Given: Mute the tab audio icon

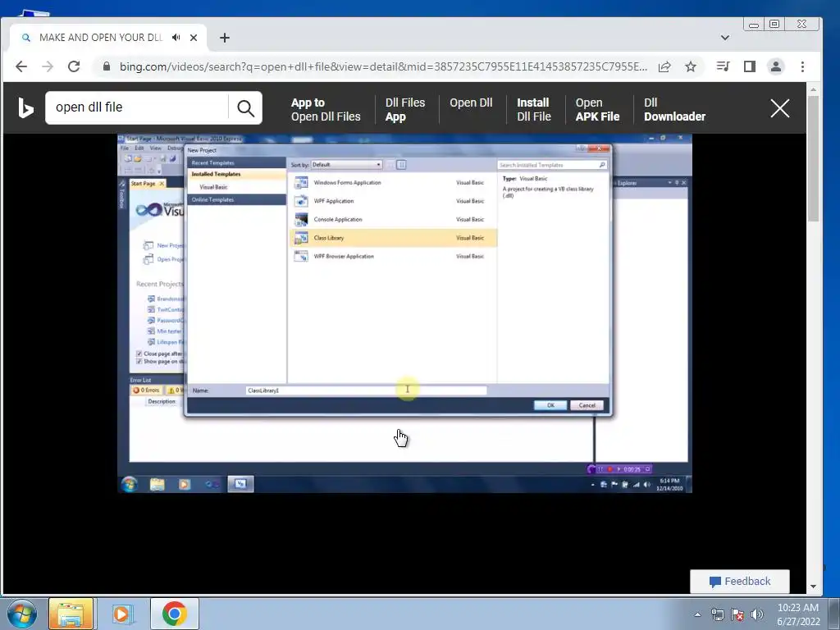Looking at the screenshot, I should pos(176,38).
